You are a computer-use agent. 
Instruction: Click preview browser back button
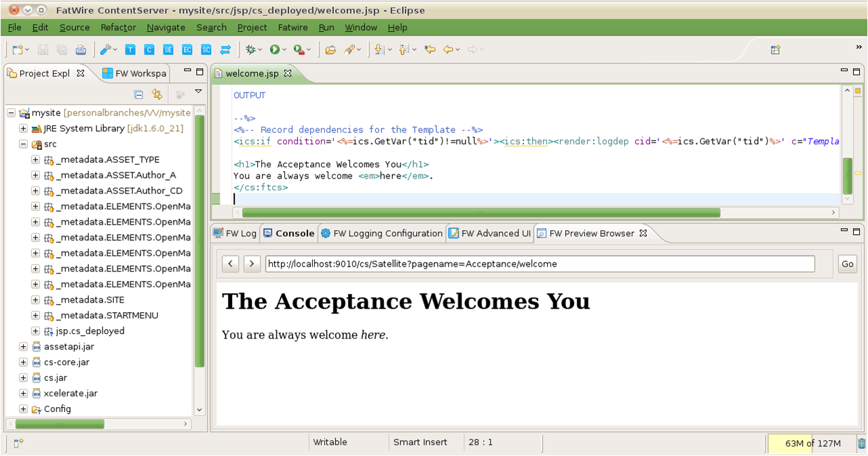coord(230,264)
